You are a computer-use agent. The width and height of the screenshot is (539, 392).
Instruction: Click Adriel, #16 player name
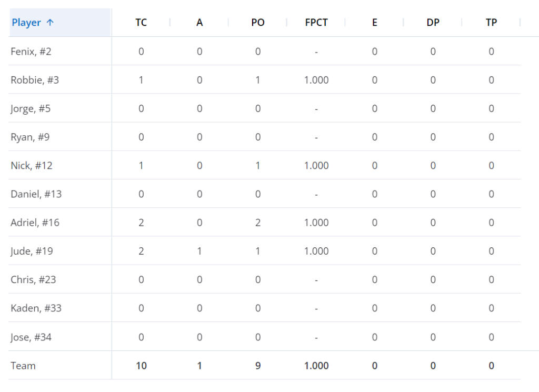pyautogui.click(x=35, y=223)
